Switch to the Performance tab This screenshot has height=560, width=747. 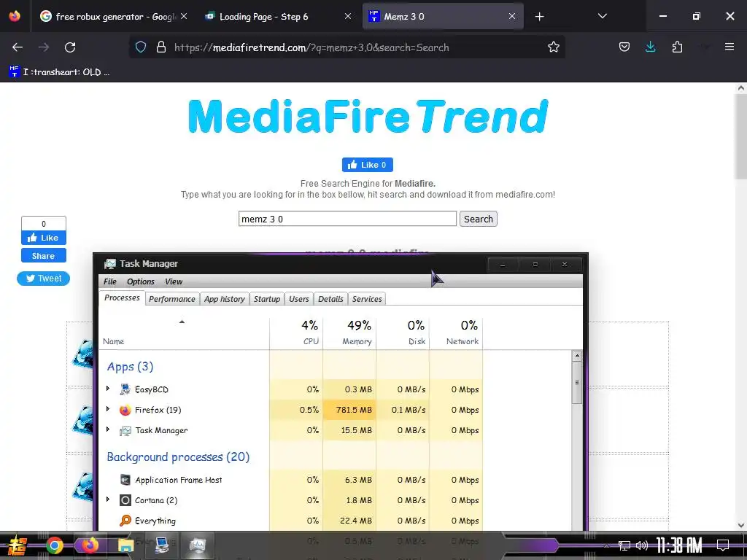tap(172, 299)
